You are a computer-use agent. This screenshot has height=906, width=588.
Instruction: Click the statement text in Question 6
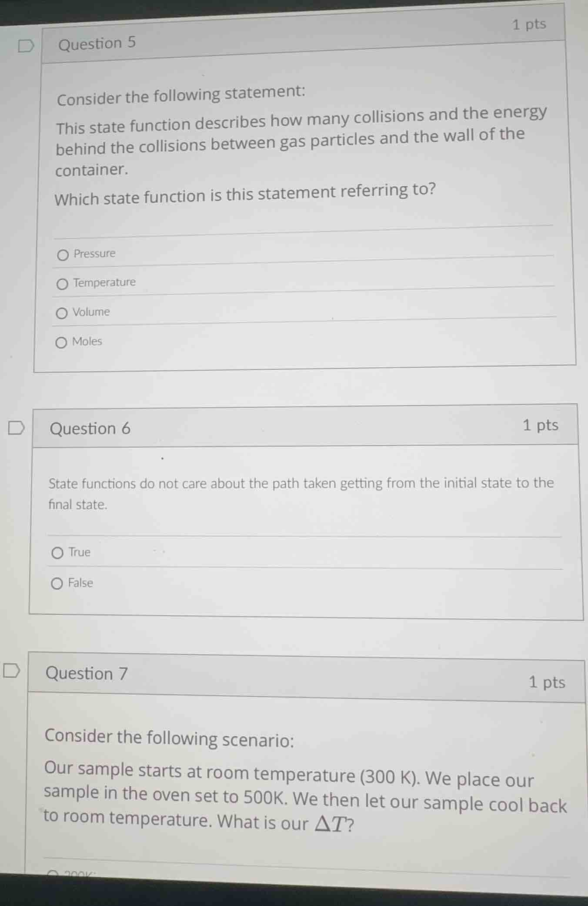[300, 493]
